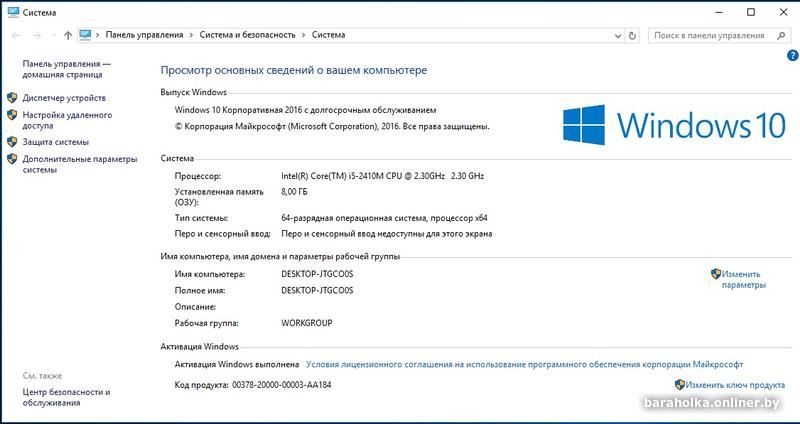
Task: Click shield icon beside Диспетчер устройств
Action: (x=12, y=98)
